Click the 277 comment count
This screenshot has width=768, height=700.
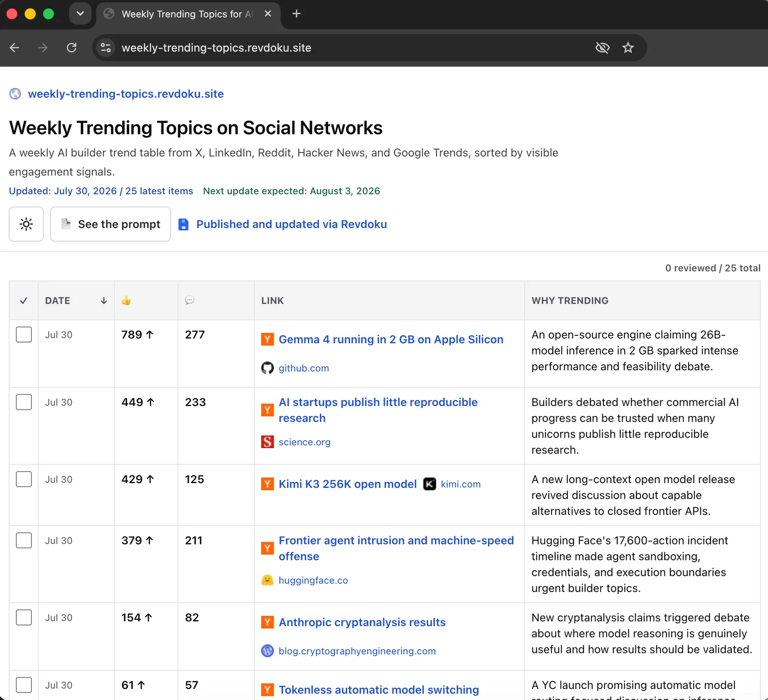coord(195,334)
